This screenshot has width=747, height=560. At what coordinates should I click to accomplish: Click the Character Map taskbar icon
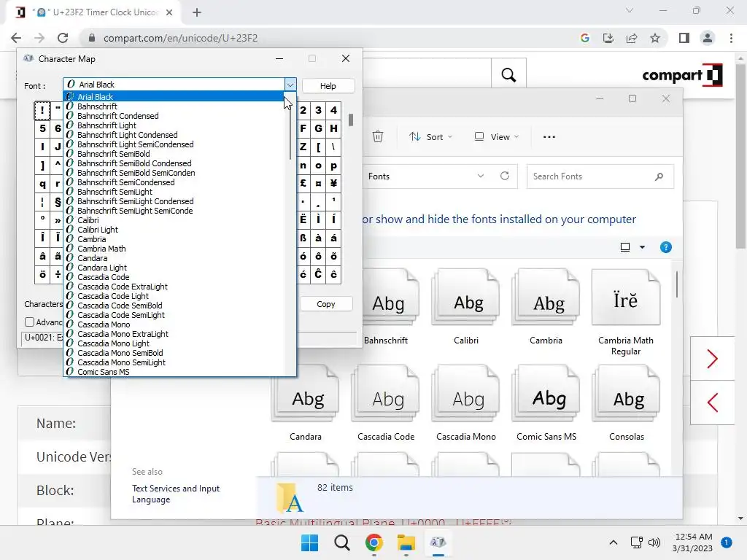click(438, 542)
